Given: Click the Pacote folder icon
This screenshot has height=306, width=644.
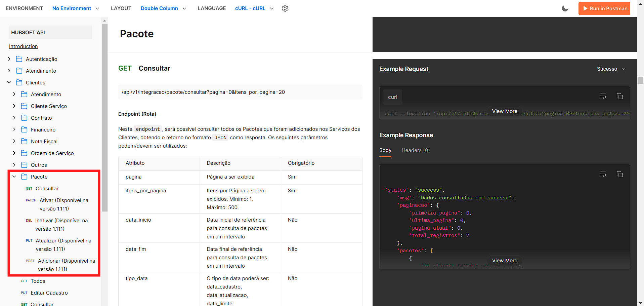Looking at the screenshot, I should pyautogui.click(x=24, y=177).
